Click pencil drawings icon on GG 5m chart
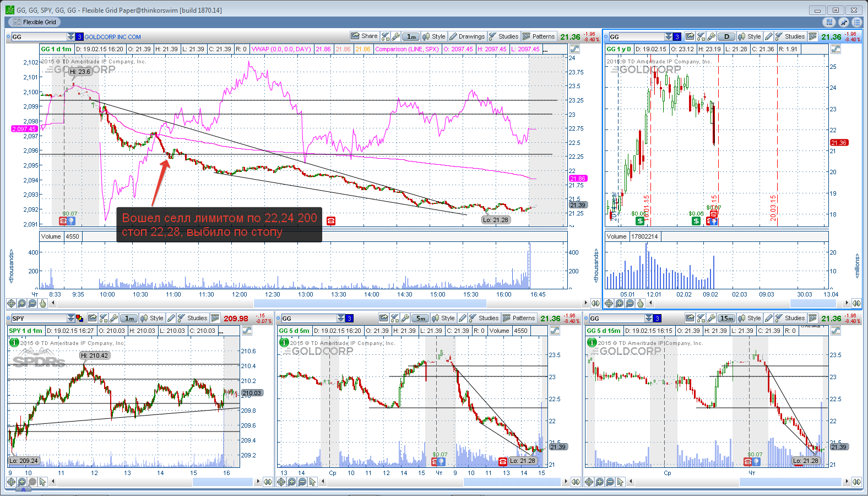868x496 pixels. point(463,318)
